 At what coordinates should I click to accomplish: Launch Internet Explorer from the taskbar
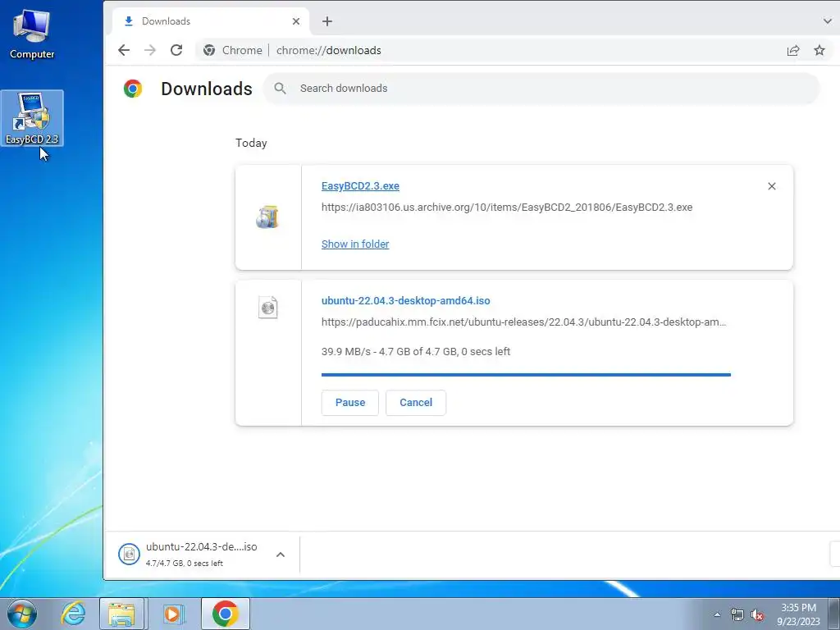pyautogui.click(x=73, y=614)
